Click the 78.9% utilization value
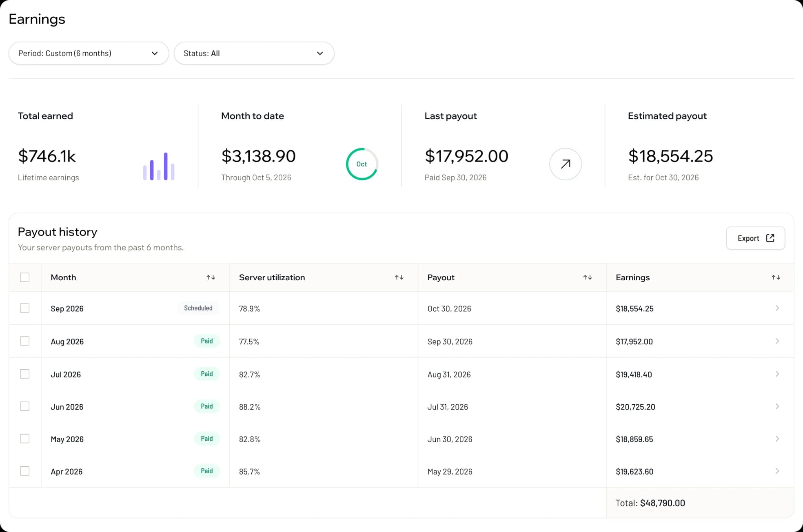803x532 pixels. 249,309
